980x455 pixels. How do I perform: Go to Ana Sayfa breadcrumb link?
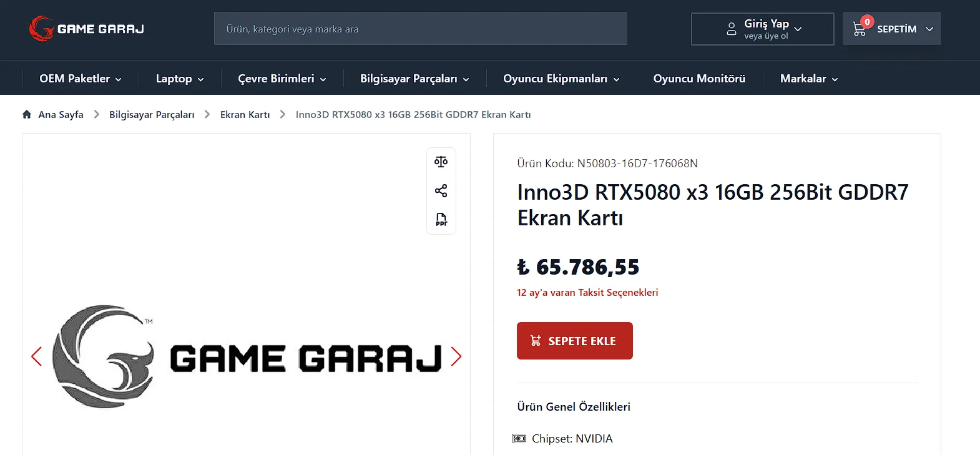(61, 115)
